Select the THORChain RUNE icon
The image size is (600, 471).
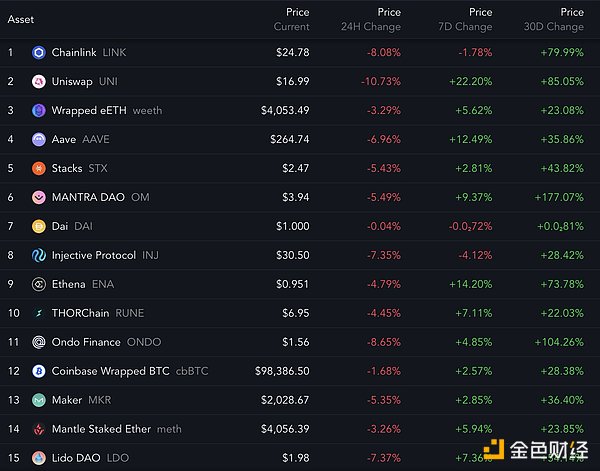point(39,313)
